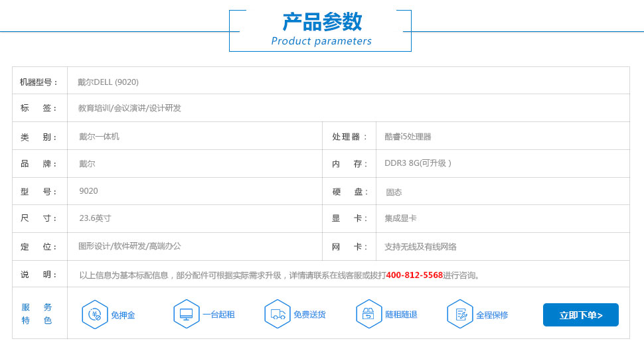Viewport: 644px width, 351px height.
Task: Click the 机器型号 row label
Action: pyautogui.click(x=39, y=82)
